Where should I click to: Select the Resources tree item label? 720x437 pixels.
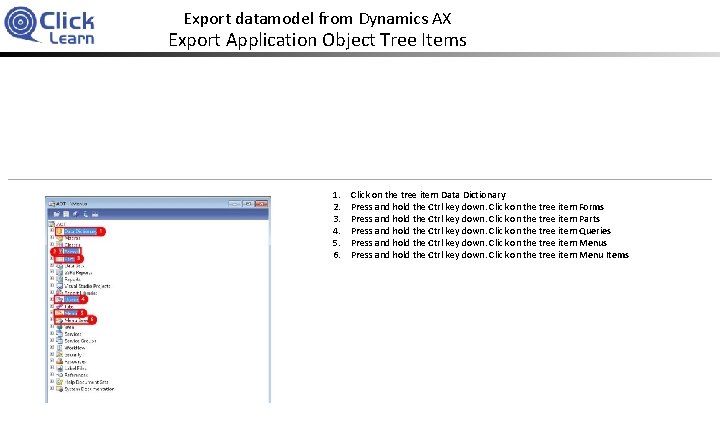pyautogui.click(x=75, y=362)
